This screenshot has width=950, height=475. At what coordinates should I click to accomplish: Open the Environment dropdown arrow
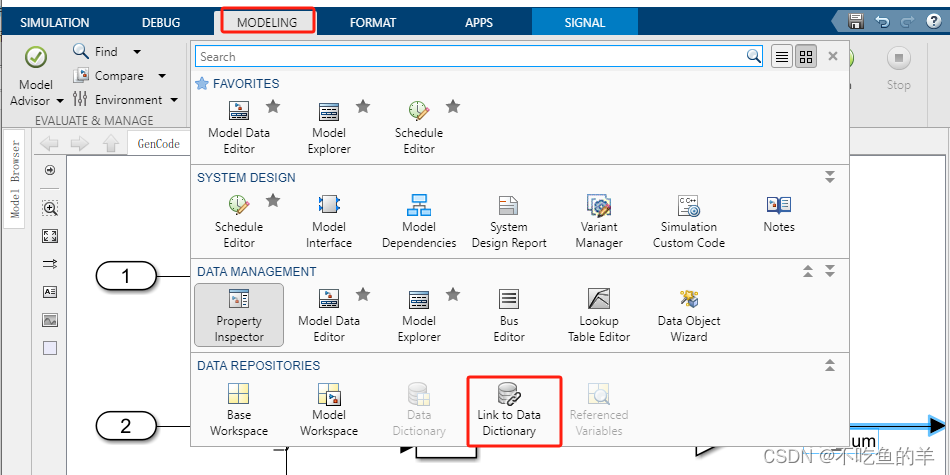point(174,100)
